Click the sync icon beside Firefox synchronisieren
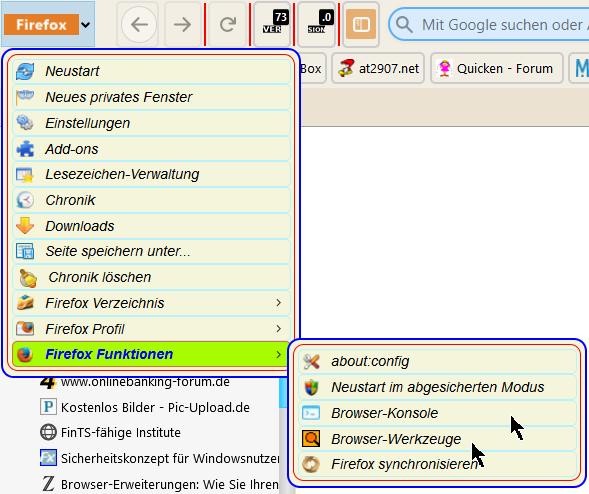This screenshot has height=494, width=589. [x=311, y=464]
